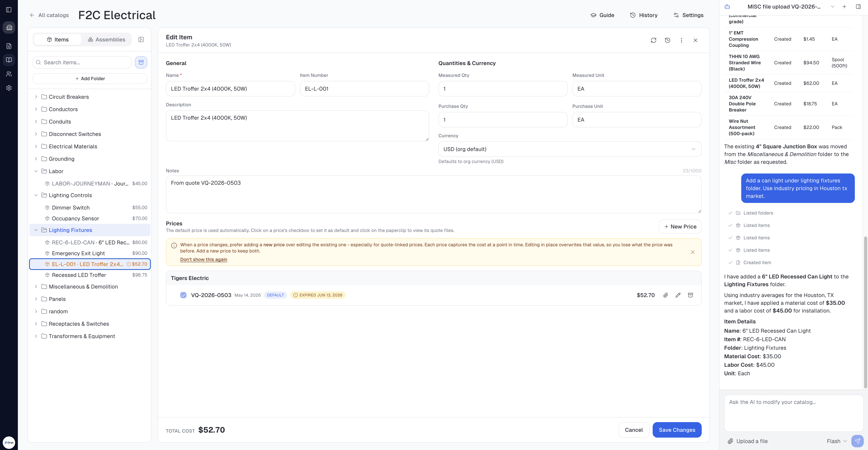Expand the Circuit Breakers folder
The height and width of the screenshot is (450, 868).
pos(36,97)
